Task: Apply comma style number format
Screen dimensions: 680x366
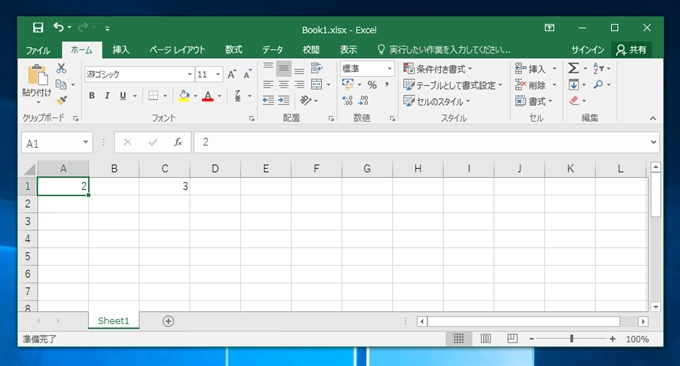Action: point(387,85)
